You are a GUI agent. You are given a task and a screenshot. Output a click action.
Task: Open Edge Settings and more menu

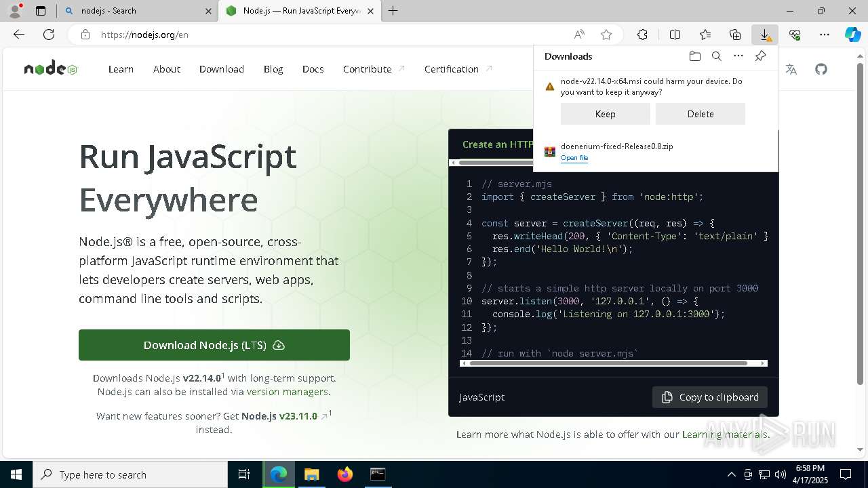[825, 35]
